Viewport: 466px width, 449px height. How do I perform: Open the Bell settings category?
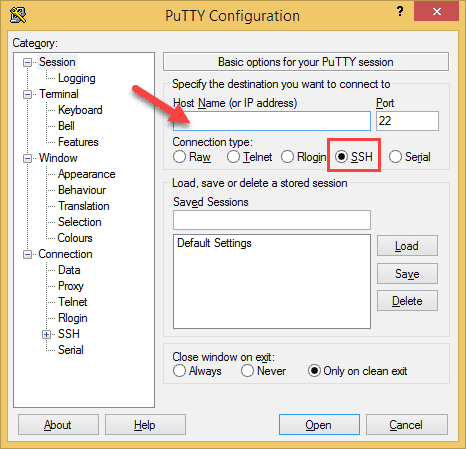coord(66,126)
